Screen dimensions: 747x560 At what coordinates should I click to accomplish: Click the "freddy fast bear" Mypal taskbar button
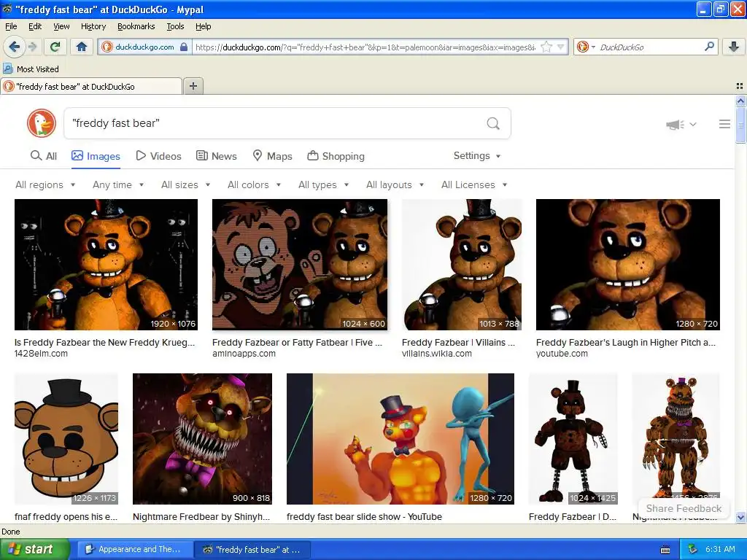252,550
